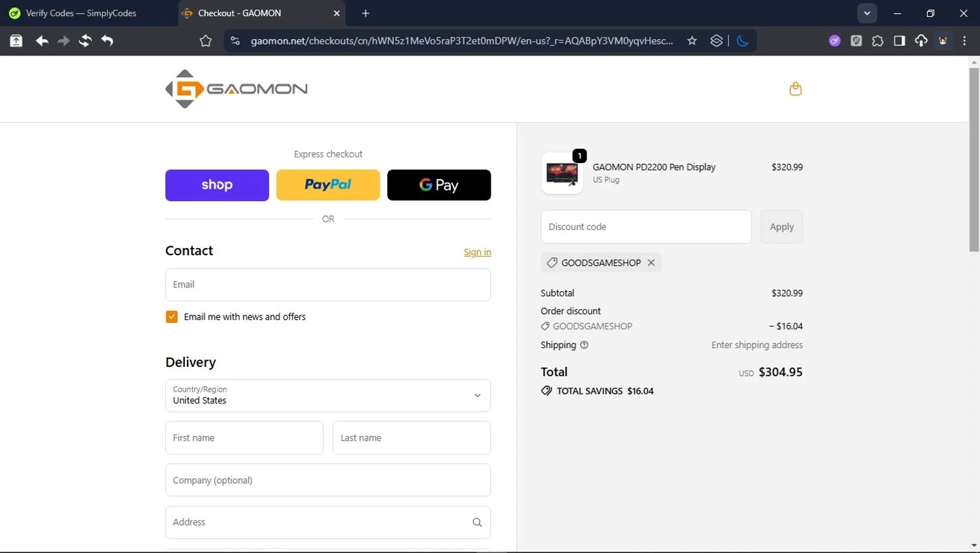
Task: Pay with the Google Pay button
Action: 439,185
